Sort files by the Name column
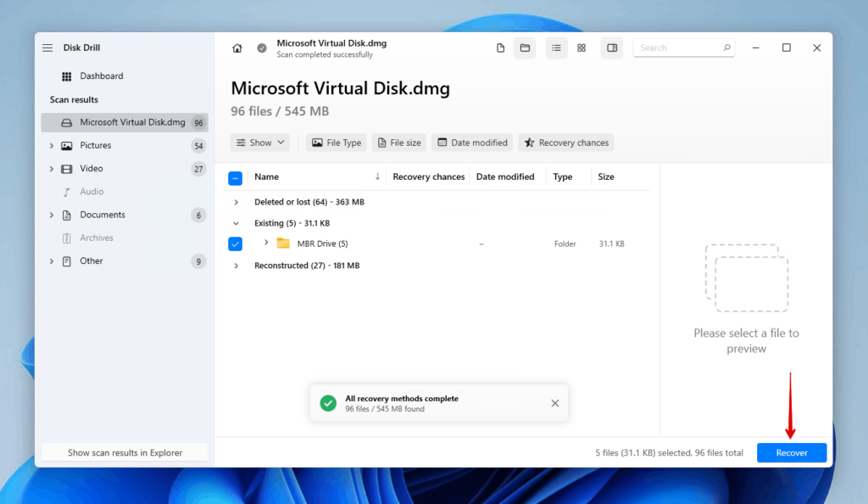This screenshot has width=868, height=504. point(267,176)
